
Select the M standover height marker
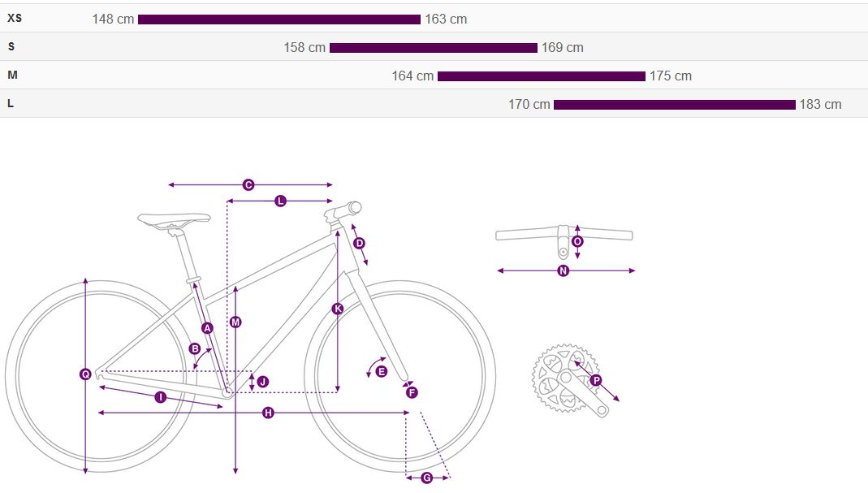pos(235,322)
